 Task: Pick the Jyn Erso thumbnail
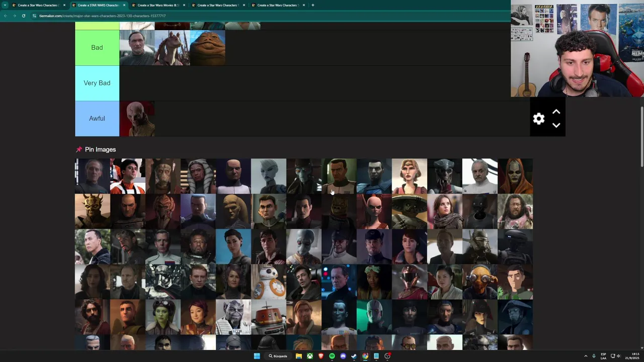click(445, 211)
